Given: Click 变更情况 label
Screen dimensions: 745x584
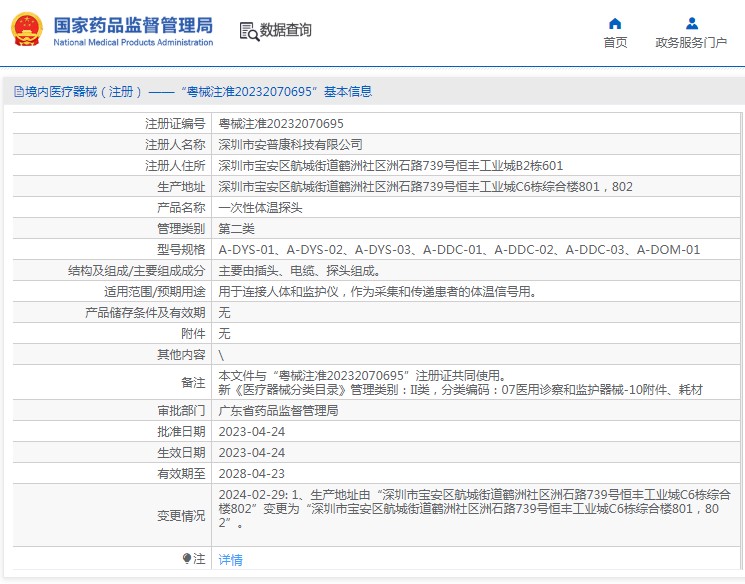Looking at the screenshot, I should 181,516.
